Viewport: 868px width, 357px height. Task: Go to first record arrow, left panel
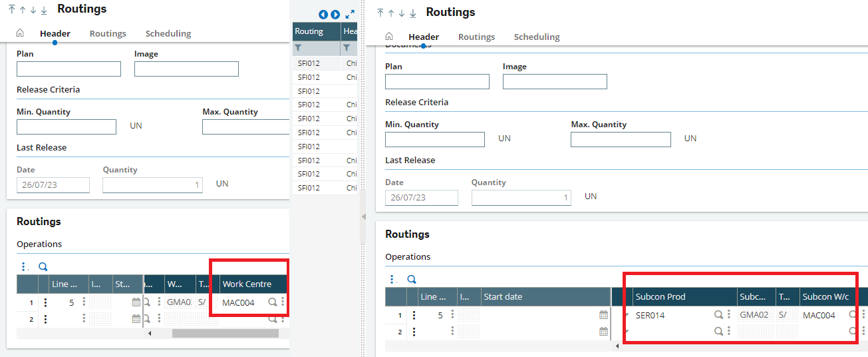12,10
